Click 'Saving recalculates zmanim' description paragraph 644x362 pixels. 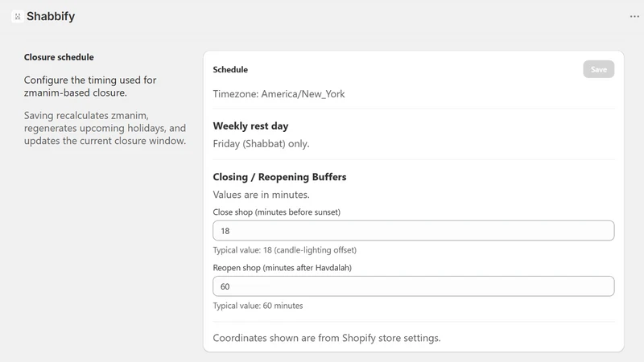point(105,128)
